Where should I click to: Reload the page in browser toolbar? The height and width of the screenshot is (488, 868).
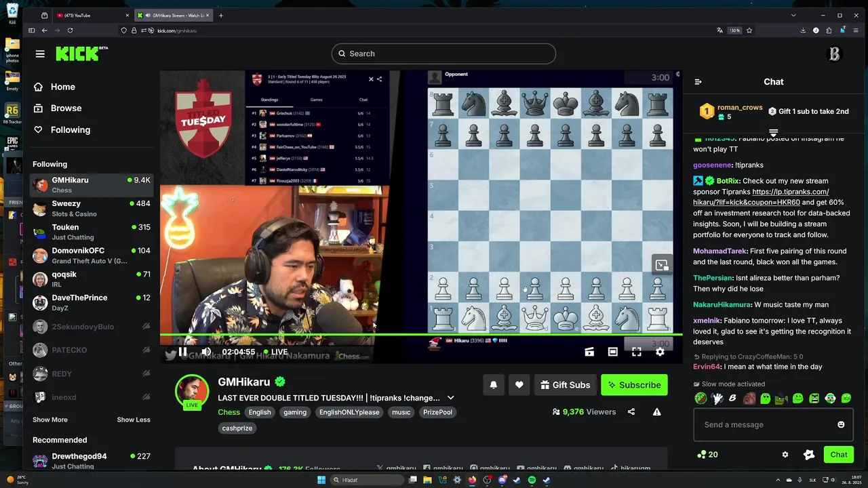(x=70, y=30)
